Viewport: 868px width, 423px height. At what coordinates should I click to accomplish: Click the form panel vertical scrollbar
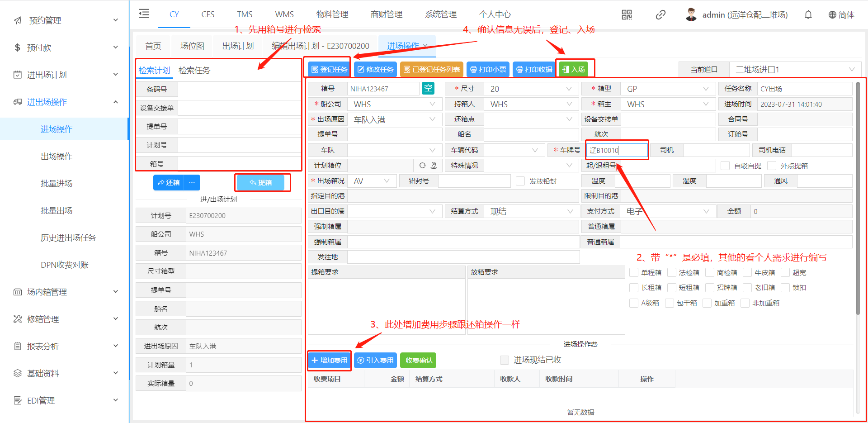coord(858,199)
